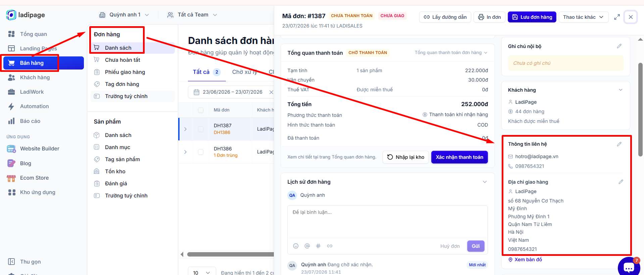Viewport: 644px width, 275px height.
Task: Open Tất cả Team dropdown
Action: point(192,15)
